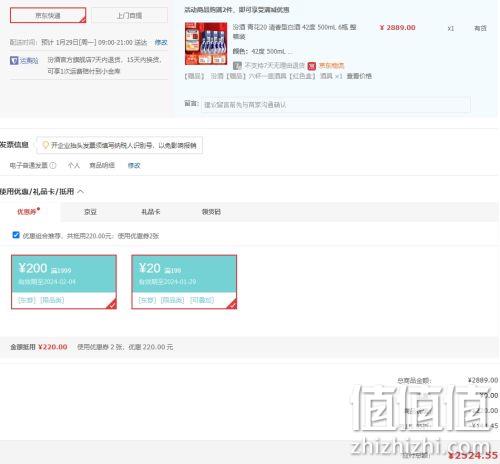Click the 总商品金额 ¥2889.00 total value

point(483,380)
